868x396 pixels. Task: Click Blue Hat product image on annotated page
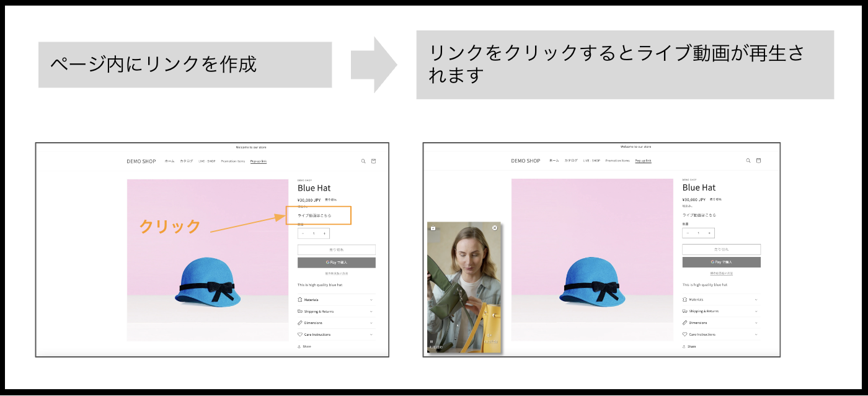point(208,260)
